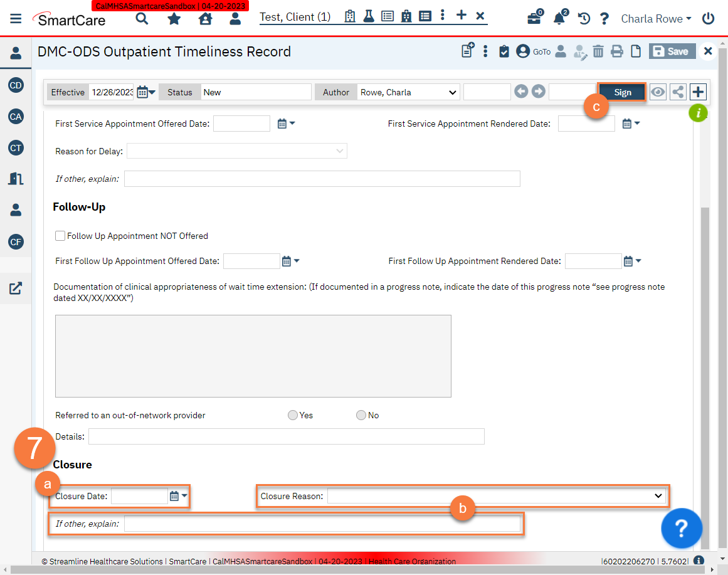Select the favorites star in the top bar
728x575 pixels.
point(172,18)
